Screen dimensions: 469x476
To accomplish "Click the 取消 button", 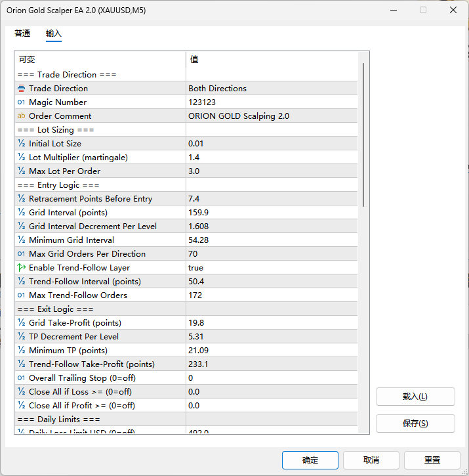I will pyautogui.click(x=371, y=460).
